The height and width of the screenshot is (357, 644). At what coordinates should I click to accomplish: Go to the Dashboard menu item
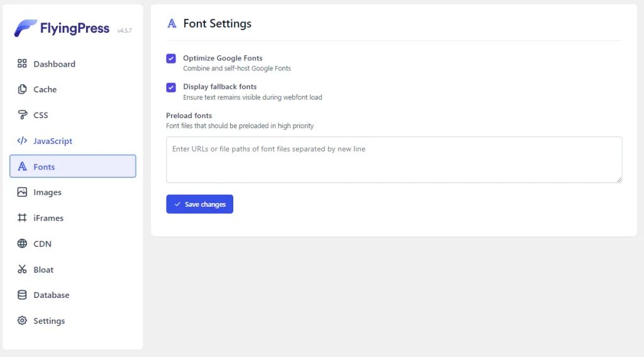tap(54, 63)
